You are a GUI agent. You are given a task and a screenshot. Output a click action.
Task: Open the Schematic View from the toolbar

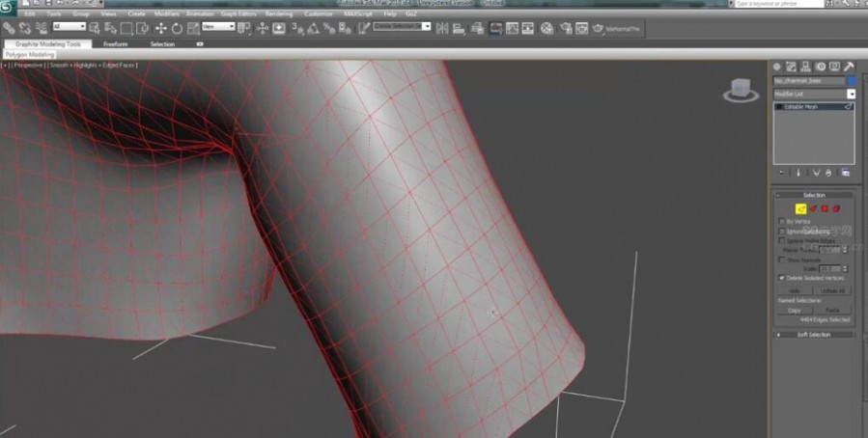528,28
